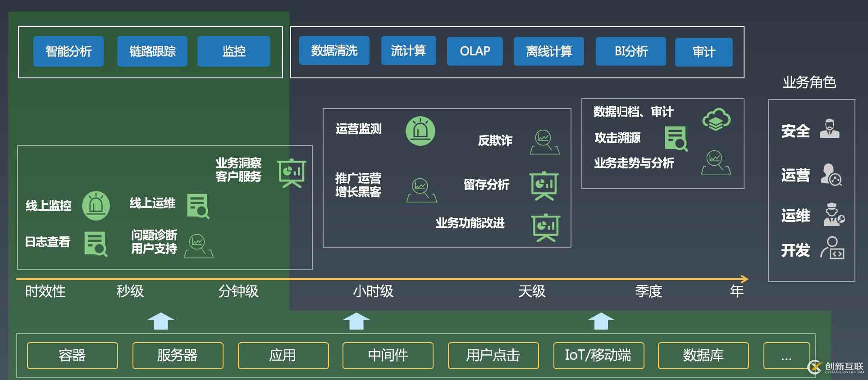Click the ... more sources box
Viewport: 868px width, 380px height.
point(786,356)
